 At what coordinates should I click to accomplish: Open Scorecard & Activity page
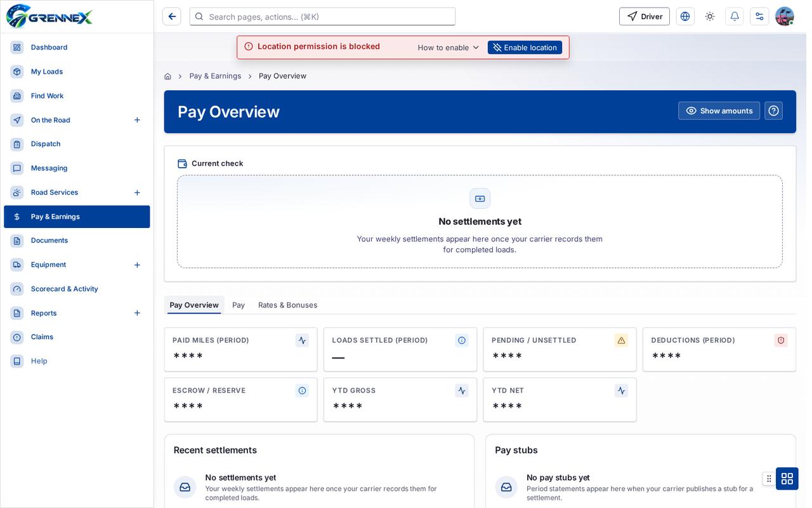coord(77,289)
